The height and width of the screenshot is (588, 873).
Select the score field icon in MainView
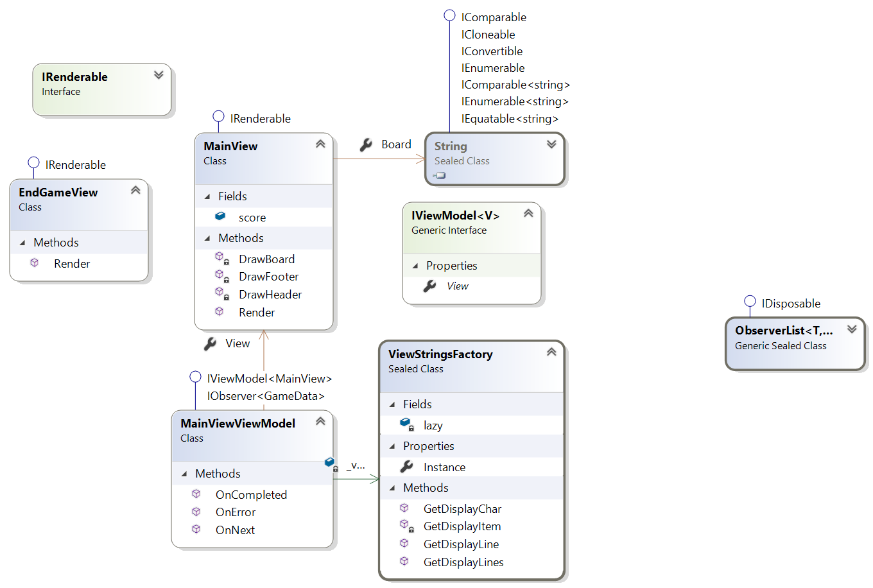tap(220, 216)
